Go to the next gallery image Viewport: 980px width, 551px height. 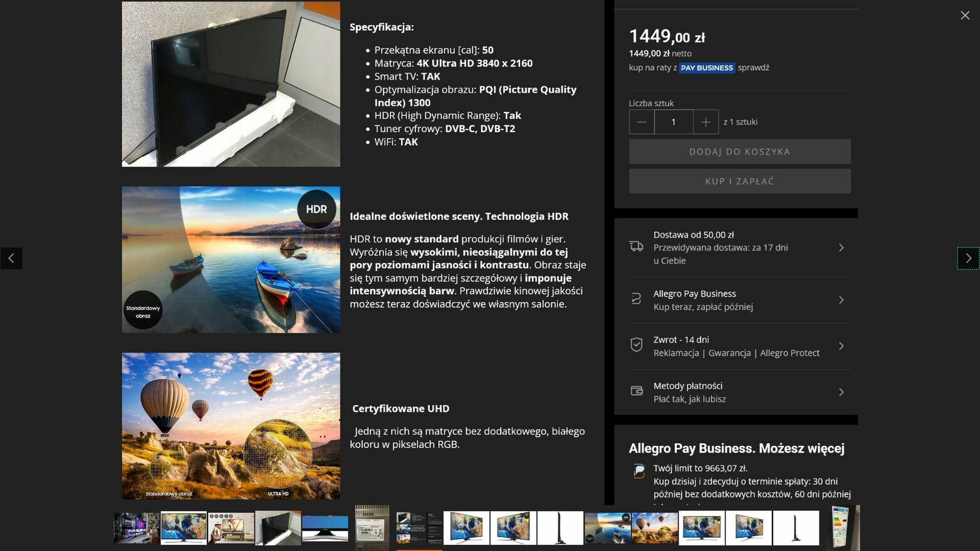click(968, 258)
